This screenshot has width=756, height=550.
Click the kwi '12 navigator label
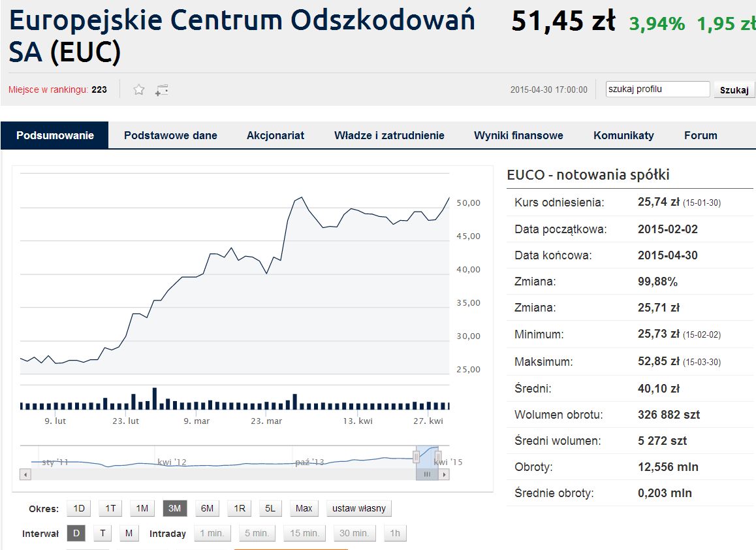(x=172, y=462)
